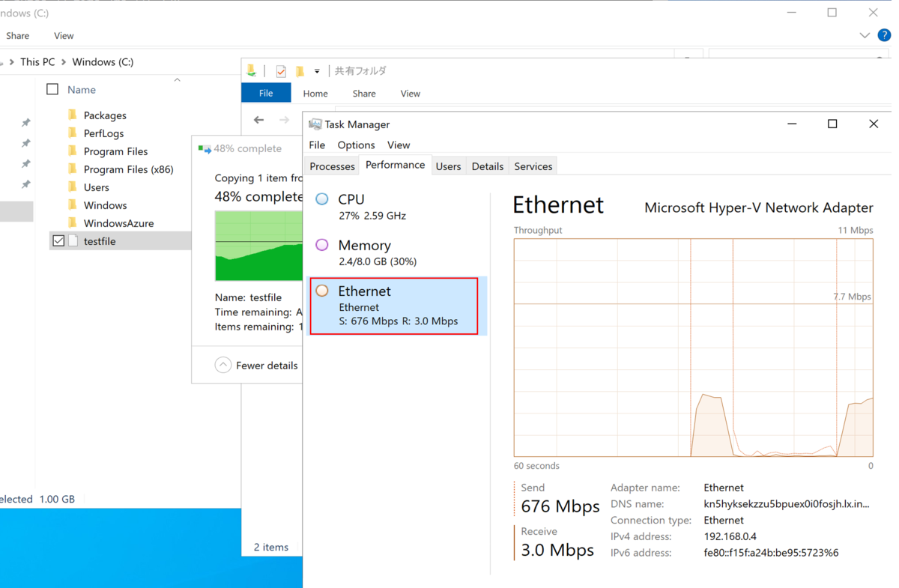The height and width of the screenshot is (588, 899).
Task: Click the IPv6 address value
Action: [x=771, y=553]
